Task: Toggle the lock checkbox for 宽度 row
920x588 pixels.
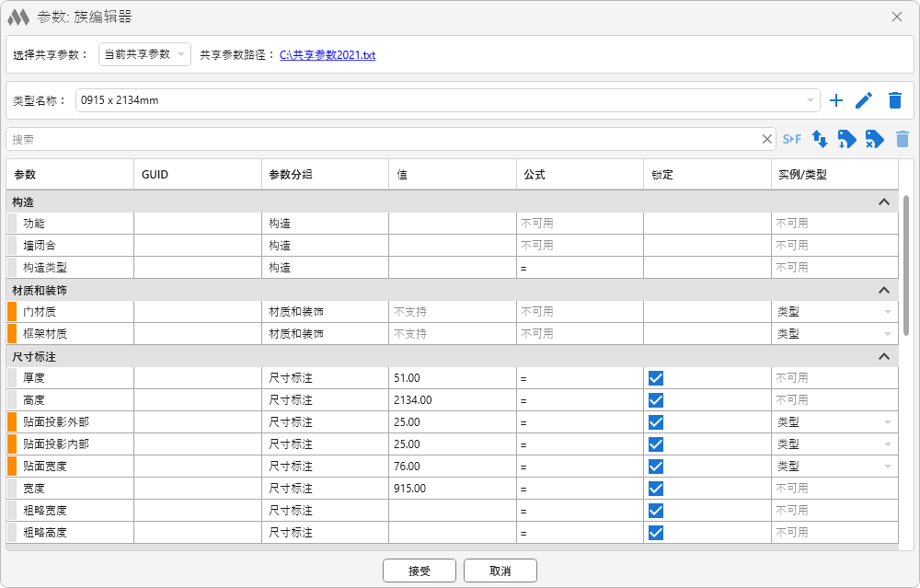Action: (656, 489)
